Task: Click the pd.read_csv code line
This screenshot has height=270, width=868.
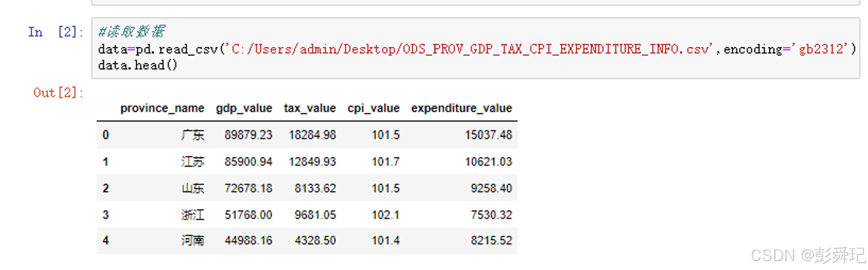Action: pyautogui.click(x=477, y=49)
